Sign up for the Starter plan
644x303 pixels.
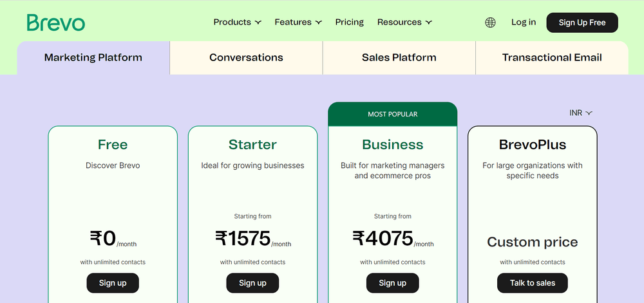[x=252, y=283]
